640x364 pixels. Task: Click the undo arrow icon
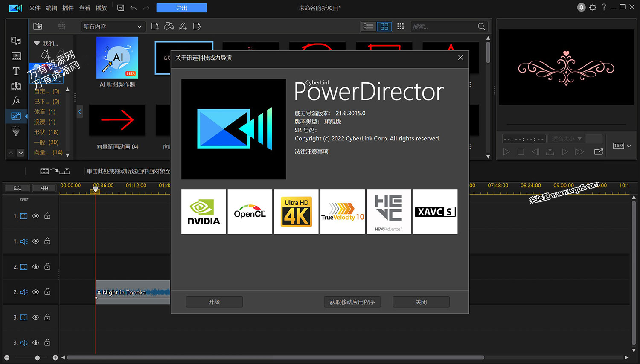(x=133, y=8)
